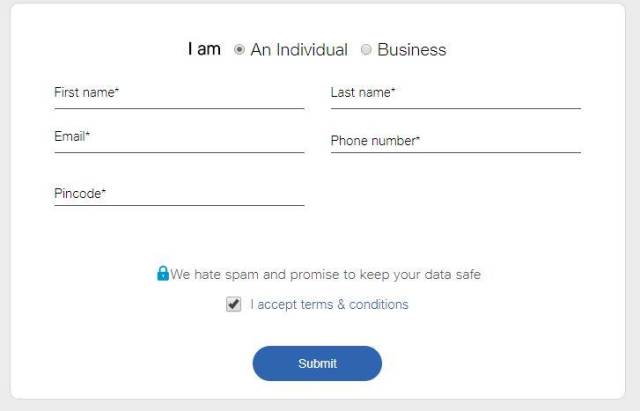Click the "I am" heading text

204,49
